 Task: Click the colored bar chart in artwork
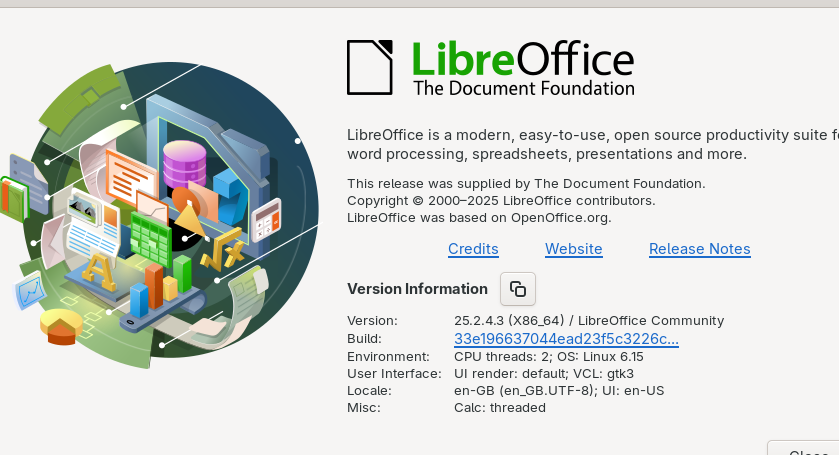160,287
